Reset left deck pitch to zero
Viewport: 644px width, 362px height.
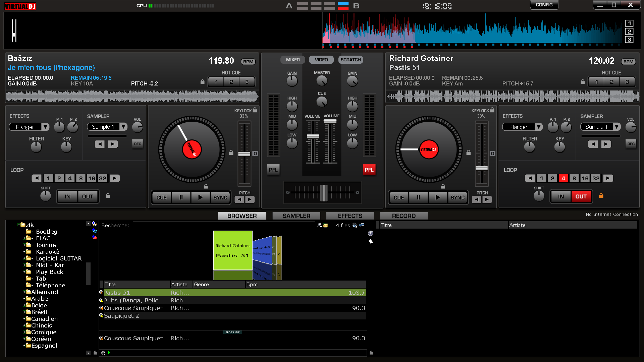pos(255,154)
